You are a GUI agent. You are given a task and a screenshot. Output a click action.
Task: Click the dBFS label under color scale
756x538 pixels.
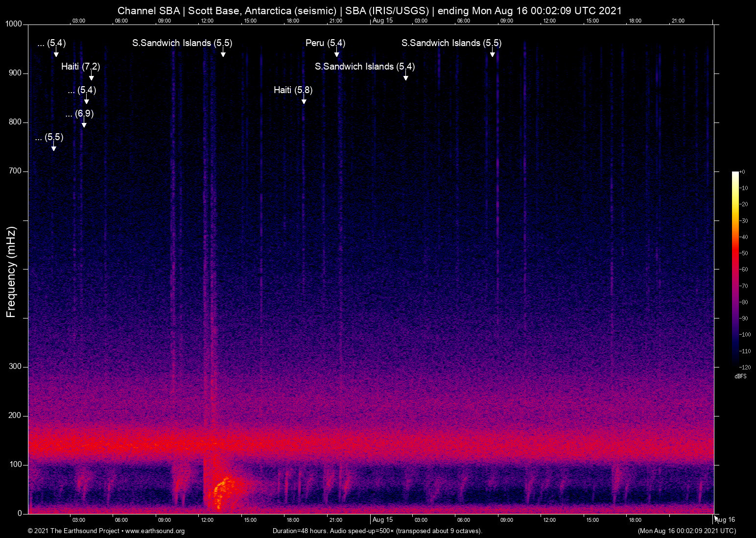(740, 376)
